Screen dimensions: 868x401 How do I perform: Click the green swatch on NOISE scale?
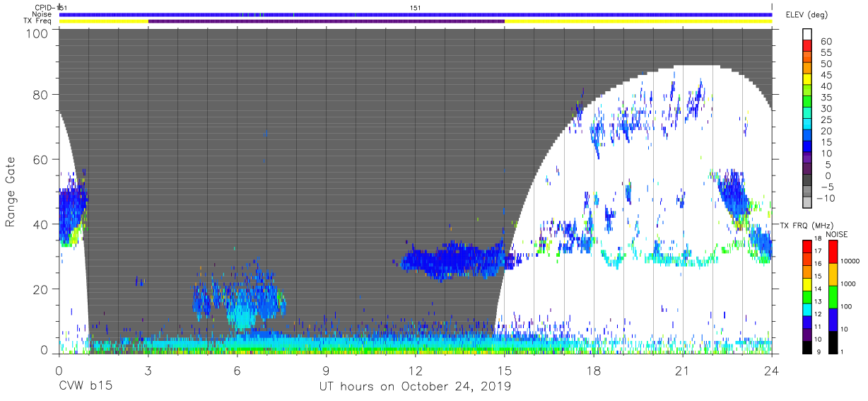pos(833,296)
